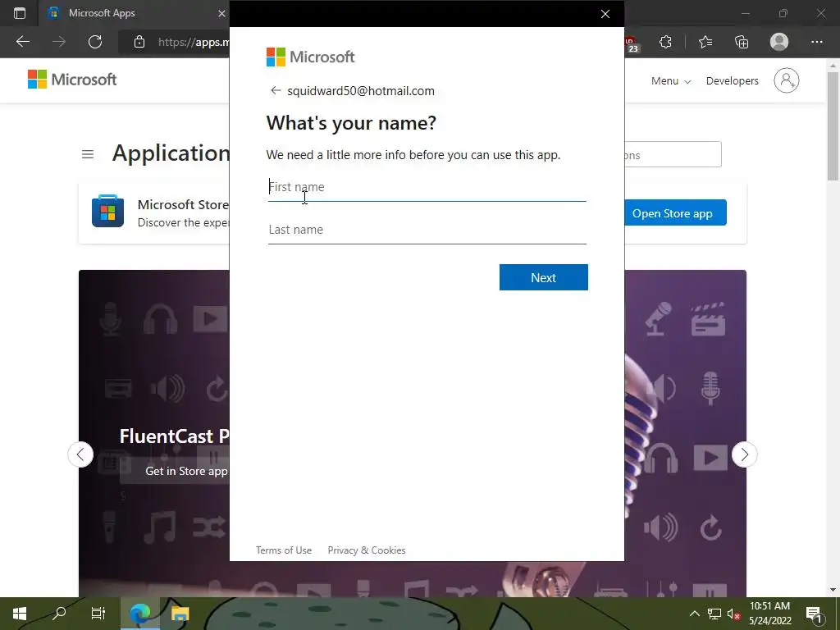This screenshot has width=840, height=630.
Task: Open Developers link in page header
Action: (x=733, y=81)
